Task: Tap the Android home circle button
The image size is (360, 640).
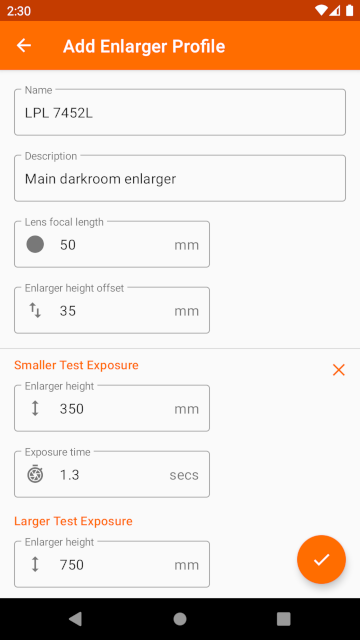Action: coord(180,619)
